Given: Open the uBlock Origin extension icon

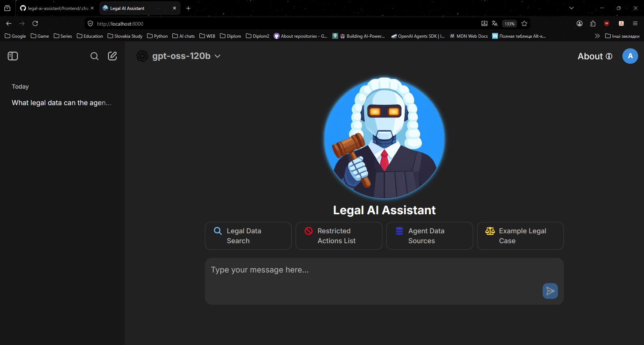Looking at the screenshot, I should [x=607, y=23].
